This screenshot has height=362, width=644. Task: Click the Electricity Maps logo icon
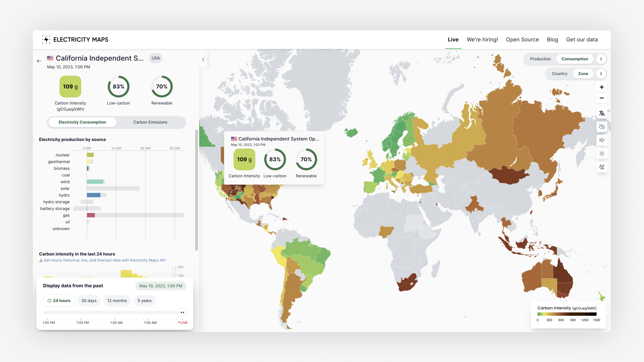point(46,40)
